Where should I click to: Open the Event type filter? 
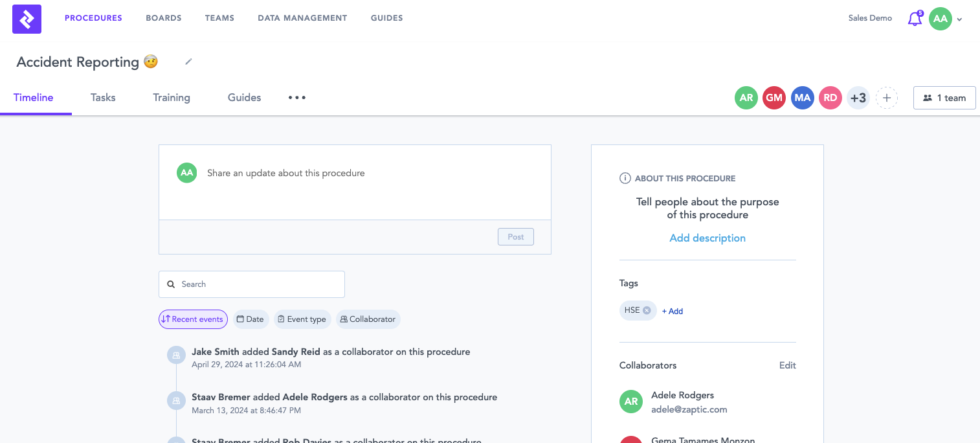tap(302, 319)
